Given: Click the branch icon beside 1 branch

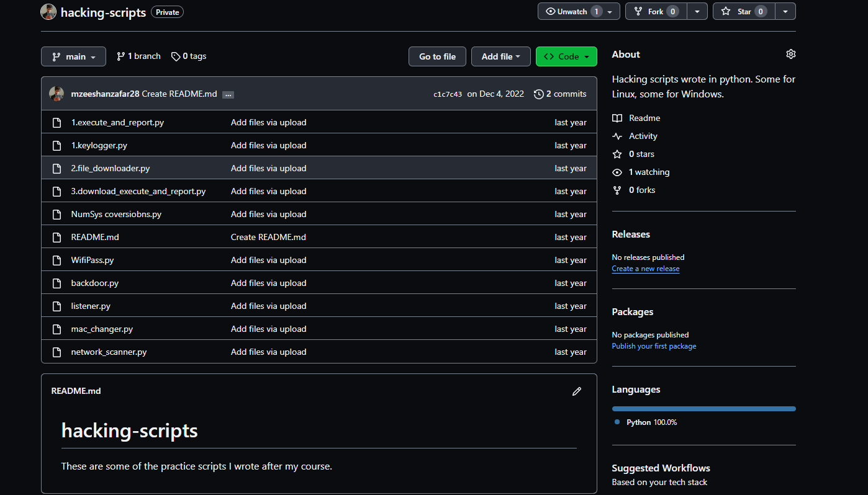Looking at the screenshot, I should pos(120,56).
